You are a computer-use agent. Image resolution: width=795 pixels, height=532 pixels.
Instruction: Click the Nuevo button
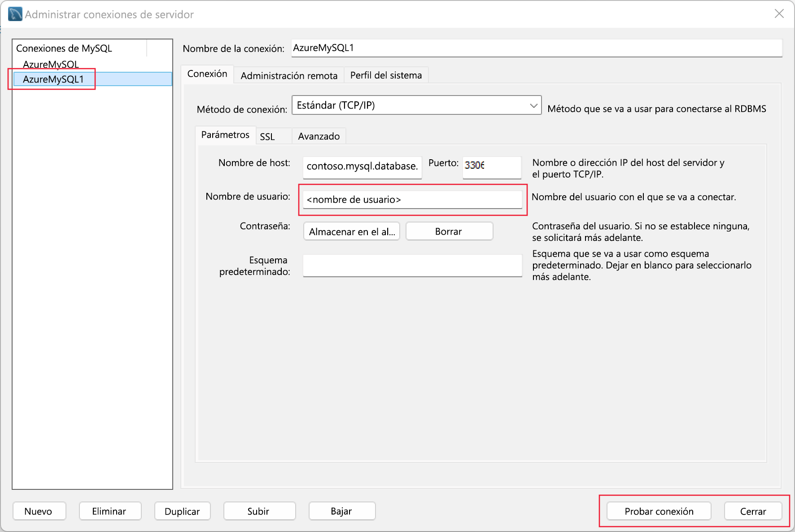click(x=39, y=511)
